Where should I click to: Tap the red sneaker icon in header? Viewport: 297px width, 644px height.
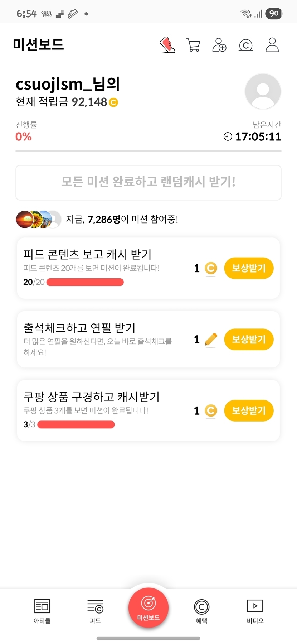[167, 45]
